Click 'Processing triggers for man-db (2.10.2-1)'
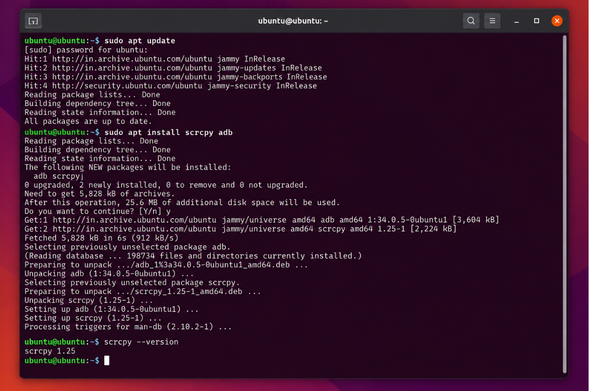 128,327
